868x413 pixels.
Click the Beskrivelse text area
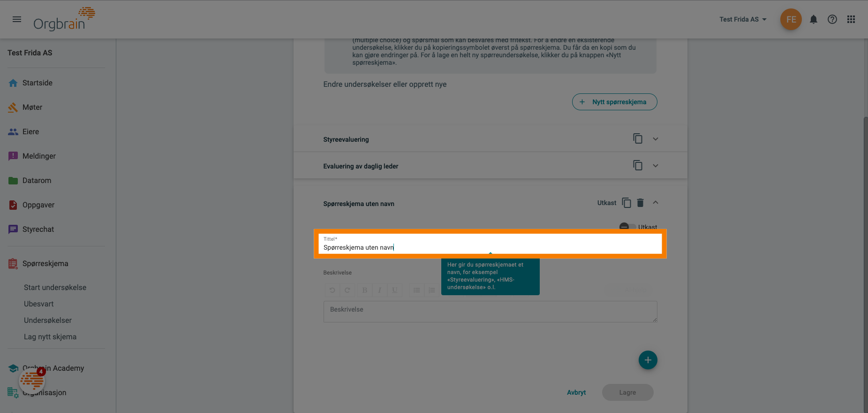(490, 312)
